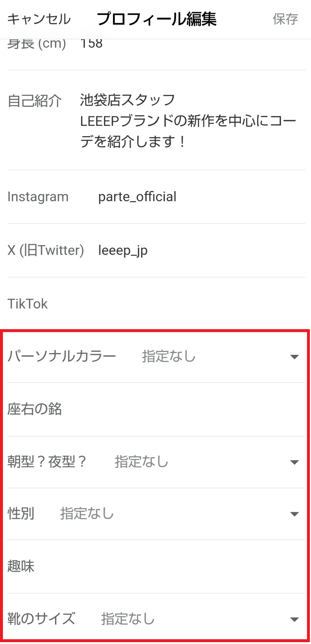
Task: Open 朝型？夜型？ 指定なし selector
Action: click(141, 462)
